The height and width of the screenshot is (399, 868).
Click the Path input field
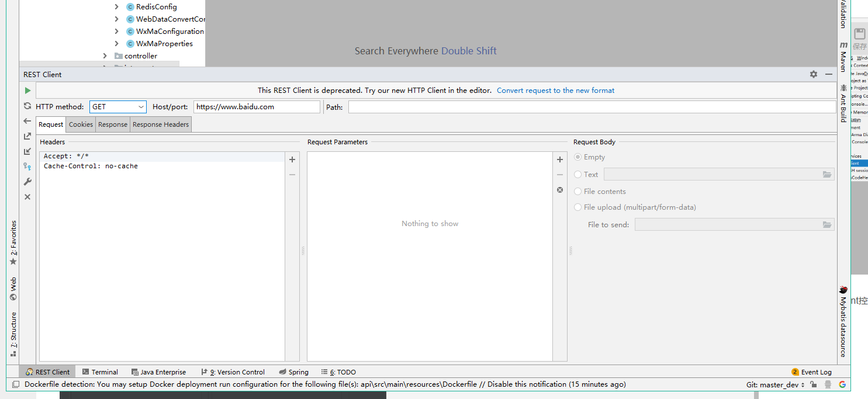[592, 107]
